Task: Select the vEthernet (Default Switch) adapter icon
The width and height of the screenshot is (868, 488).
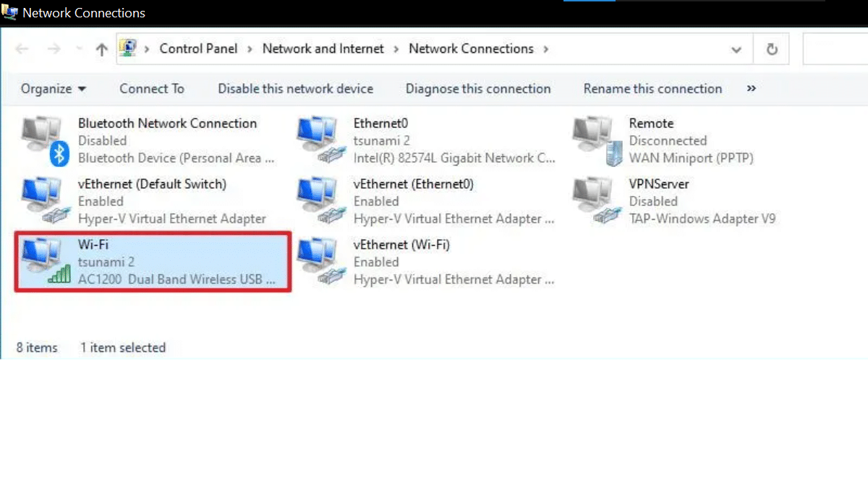Action: [x=45, y=201]
